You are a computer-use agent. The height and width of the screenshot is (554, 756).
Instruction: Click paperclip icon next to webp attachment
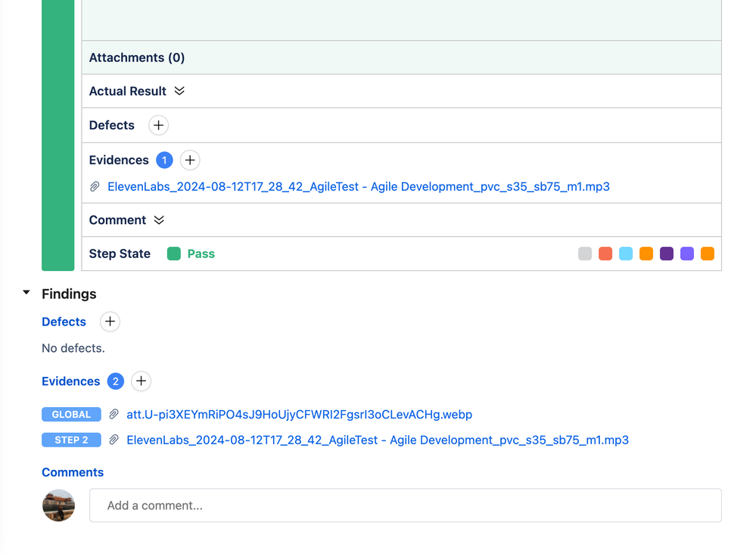point(114,414)
